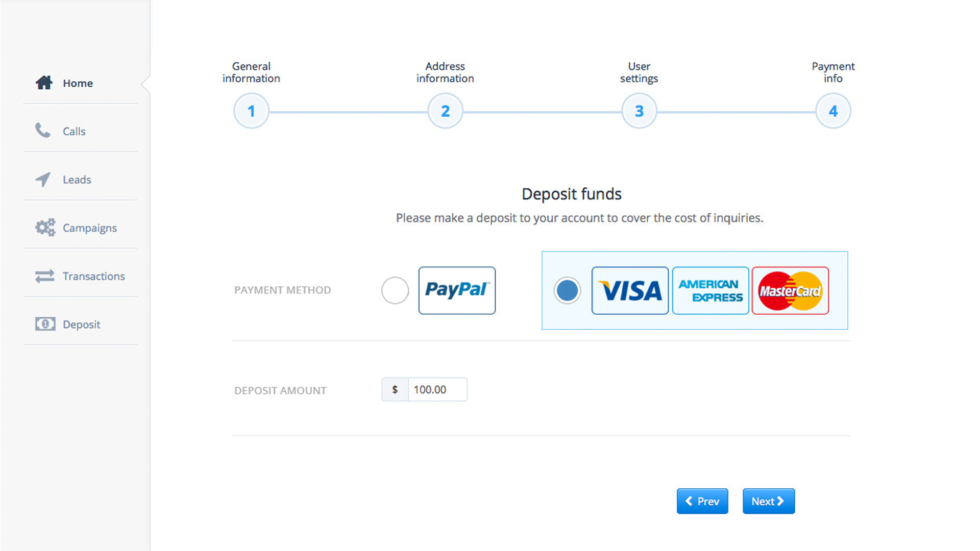Screen dimensions: 980x551
Task: Click the Calls phone icon
Action: click(x=43, y=131)
